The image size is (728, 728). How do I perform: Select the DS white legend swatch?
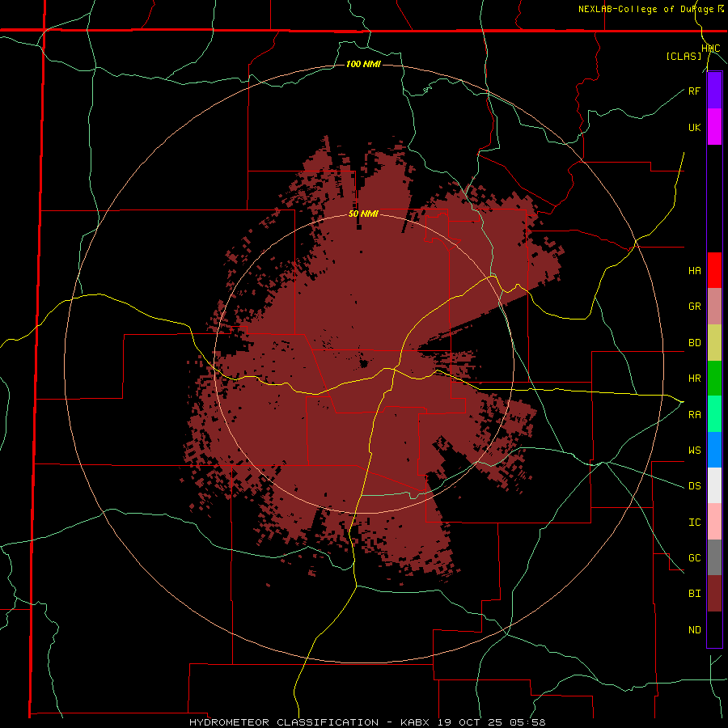(x=714, y=485)
